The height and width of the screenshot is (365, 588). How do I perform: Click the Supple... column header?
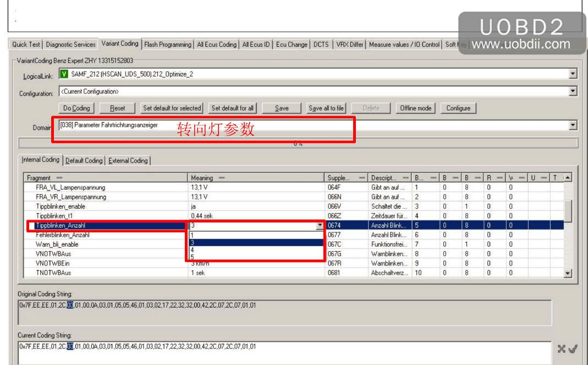(x=346, y=178)
